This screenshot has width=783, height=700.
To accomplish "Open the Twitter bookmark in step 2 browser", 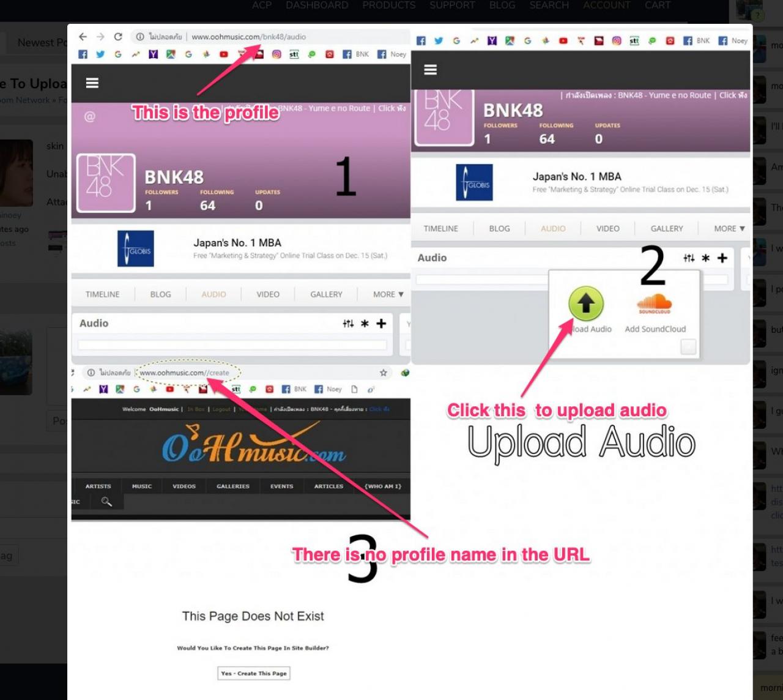I will pyautogui.click(x=439, y=41).
